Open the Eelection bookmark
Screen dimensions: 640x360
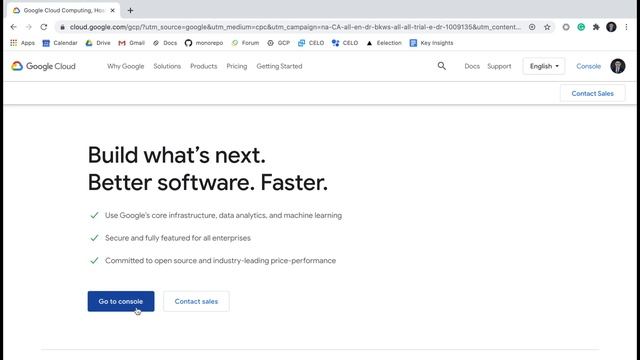(x=384, y=43)
